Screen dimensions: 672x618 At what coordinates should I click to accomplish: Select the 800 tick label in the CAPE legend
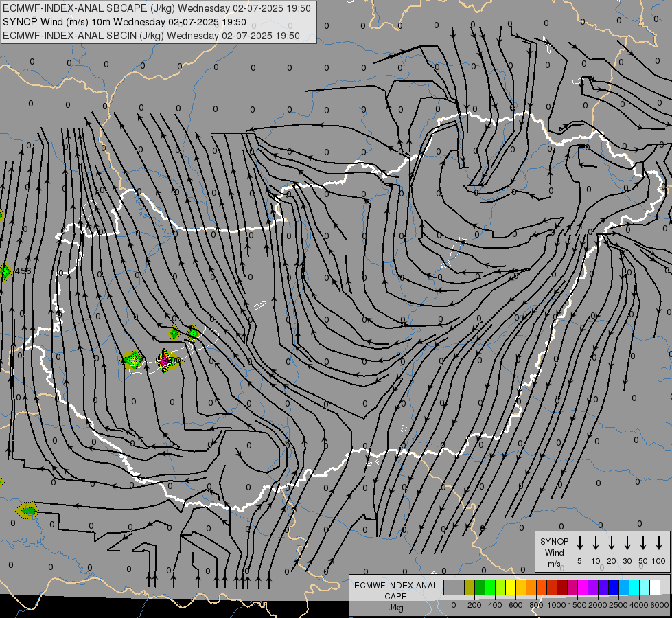[x=536, y=605]
